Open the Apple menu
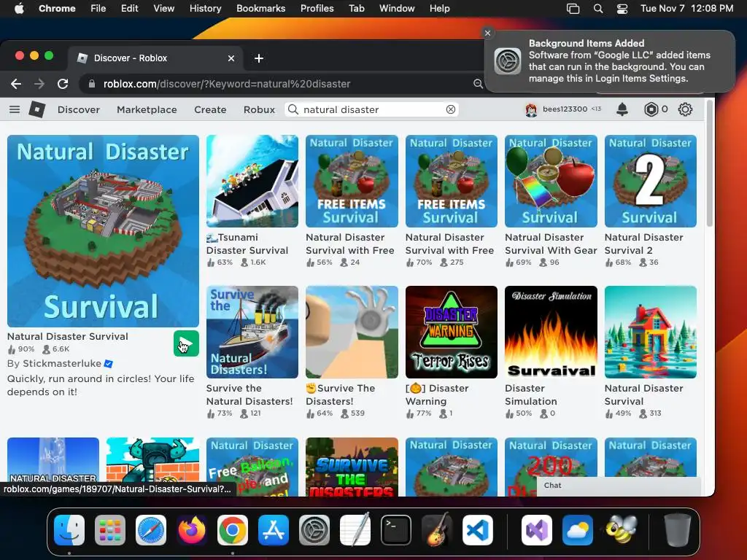Viewport: 747px width, 560px height. (x=19, y=9)
